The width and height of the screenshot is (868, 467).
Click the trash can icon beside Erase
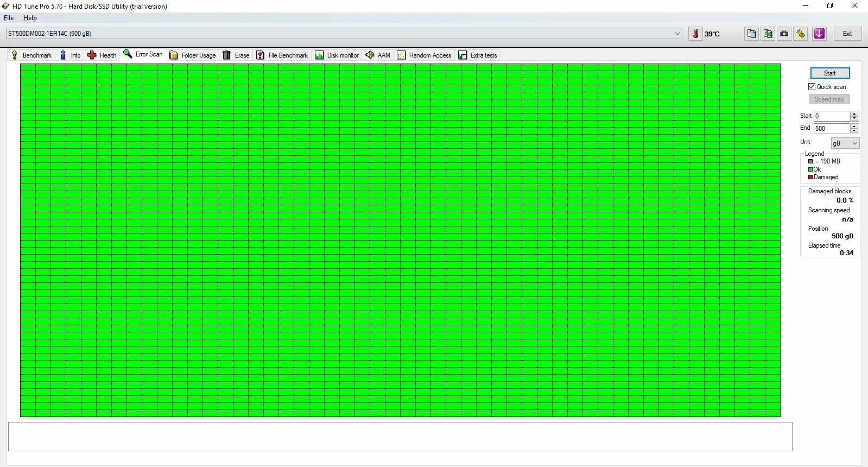227,55
